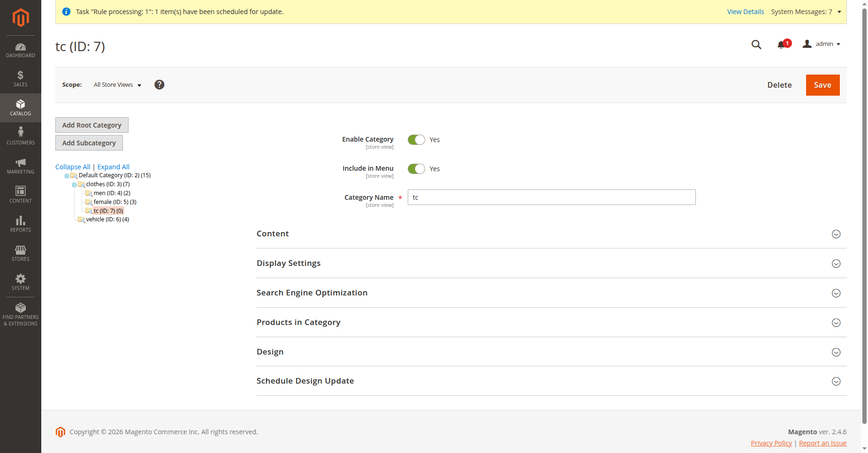The image size is (868, 453).
Task: Click the info icon in the message bar
Action: tap(67, 12)
